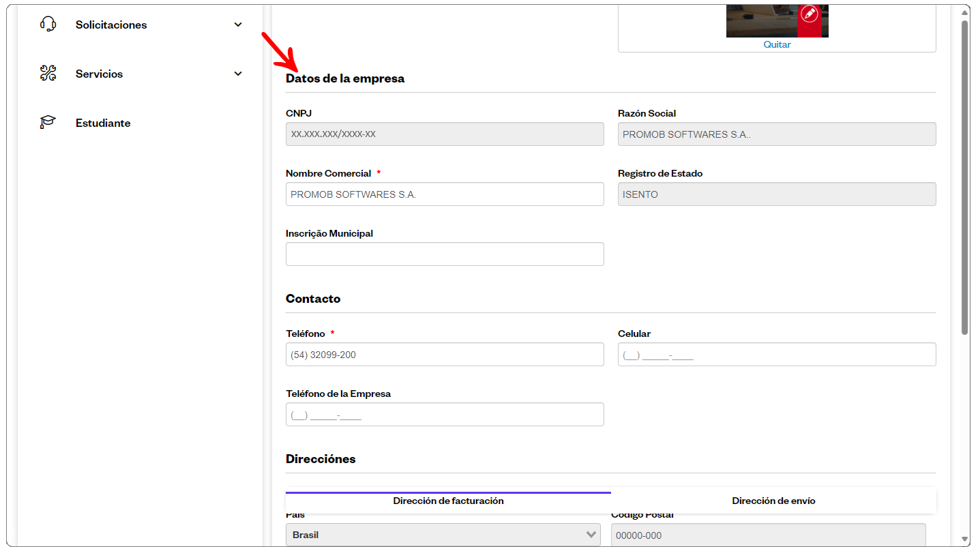This screenshot has width=980, height=547.
Task: Click the Servicios tools icon
Action: [x=48, y=74]
